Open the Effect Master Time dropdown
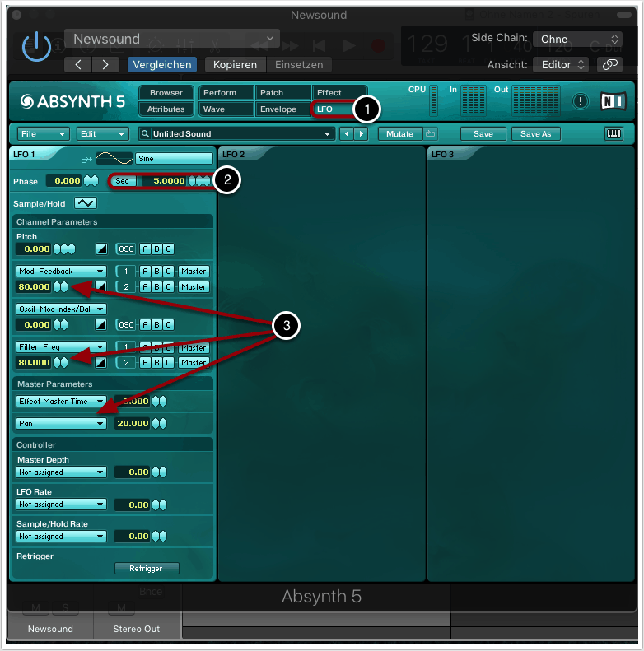The height and width of the screenshot is (651, 644). tap(61, 401)
